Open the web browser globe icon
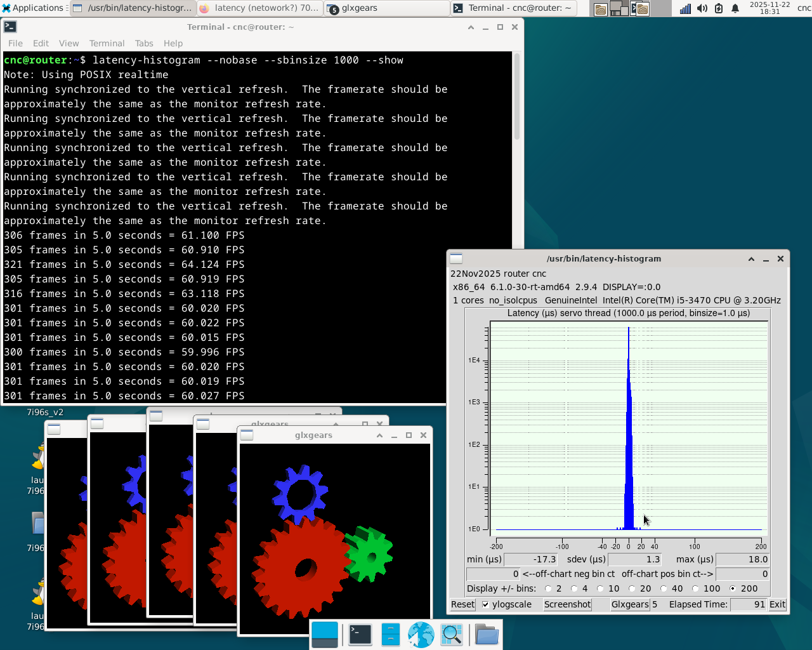The image size is (812, 650). click(421, 634)
